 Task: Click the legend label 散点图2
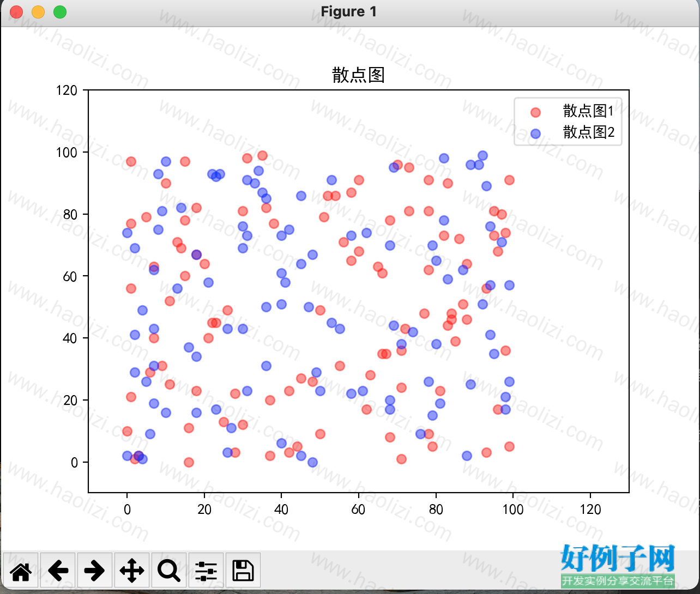(x=589, y=132)
